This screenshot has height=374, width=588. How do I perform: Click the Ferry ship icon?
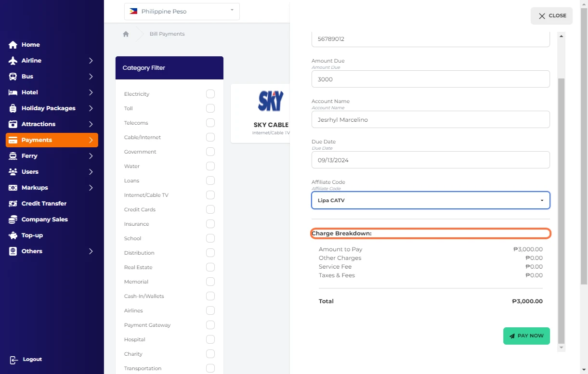point(13,156)
